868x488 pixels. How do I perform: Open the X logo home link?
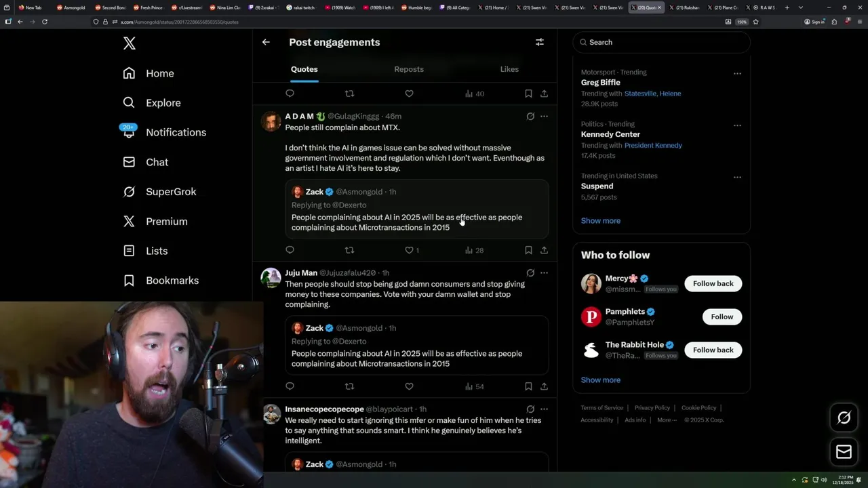[130, 43]
